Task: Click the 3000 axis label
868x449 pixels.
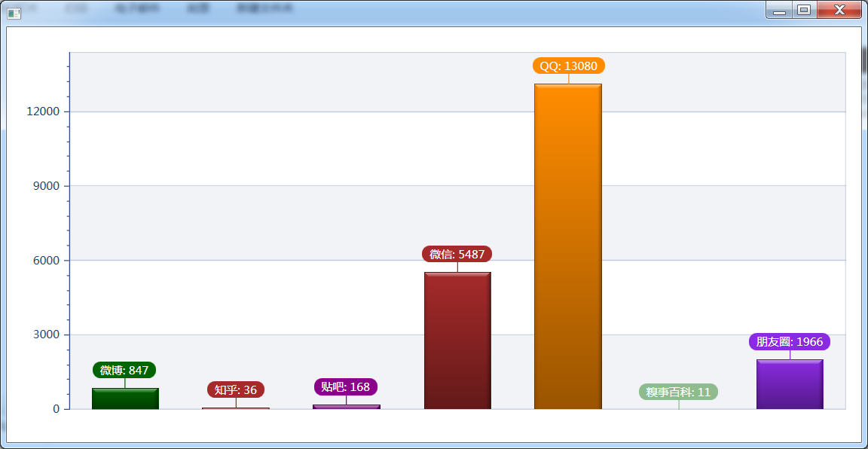Action: [46, 335]
